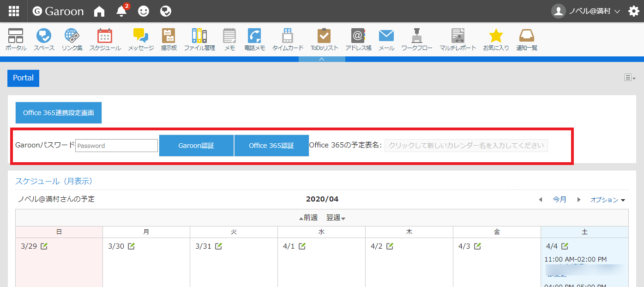Open the アドレス帳 application
The height and width of the screenshot is (287, 644).
(x=358, y=39)
